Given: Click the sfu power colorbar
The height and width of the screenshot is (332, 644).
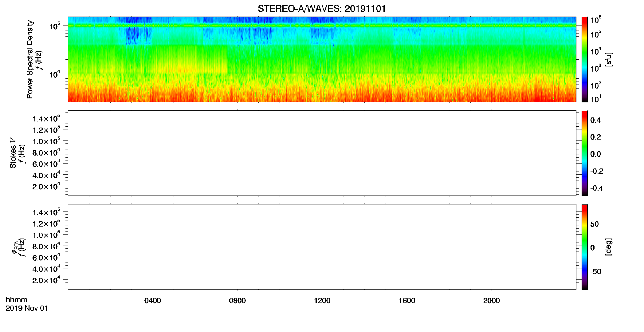Looking at the screenshot, I should pyautogui.click(x=585, y=59).
